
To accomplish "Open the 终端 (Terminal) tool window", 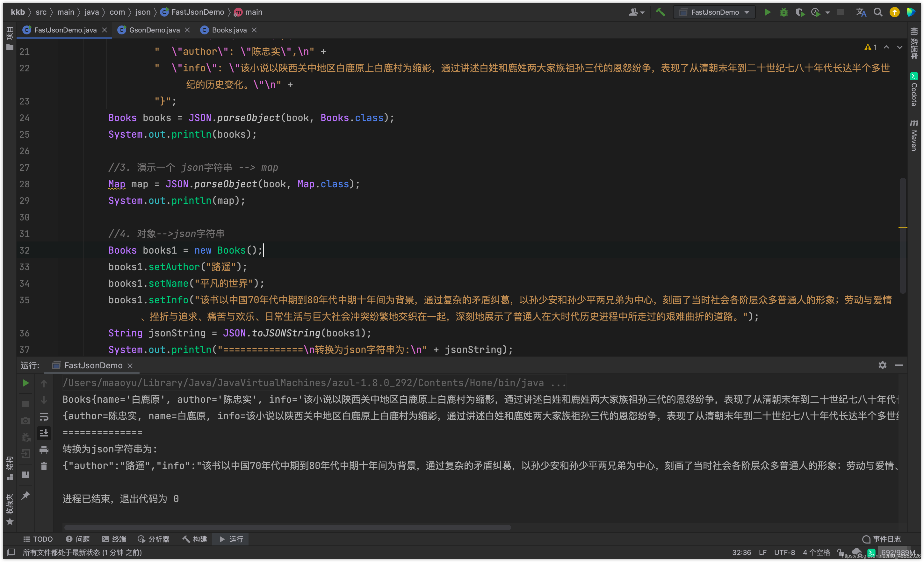I will [114, 539].
